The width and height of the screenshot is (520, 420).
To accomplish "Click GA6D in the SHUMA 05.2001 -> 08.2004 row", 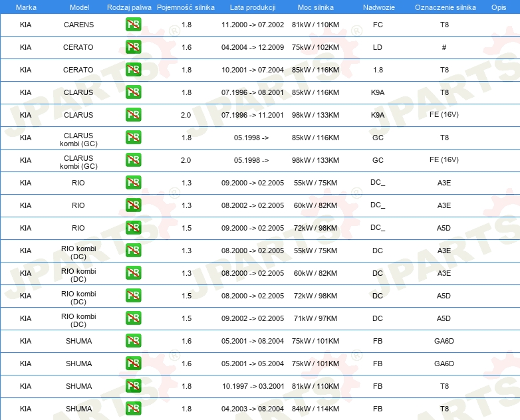I will (x=444, y=341).
